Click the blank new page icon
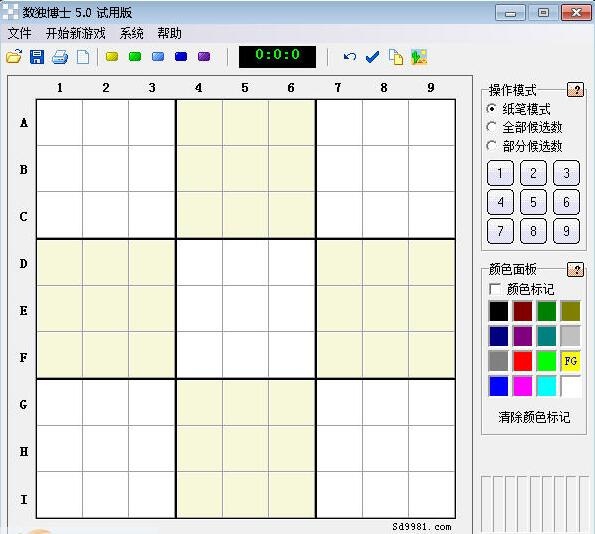Screen dimensions: 595x534 [x=83, y=57]
